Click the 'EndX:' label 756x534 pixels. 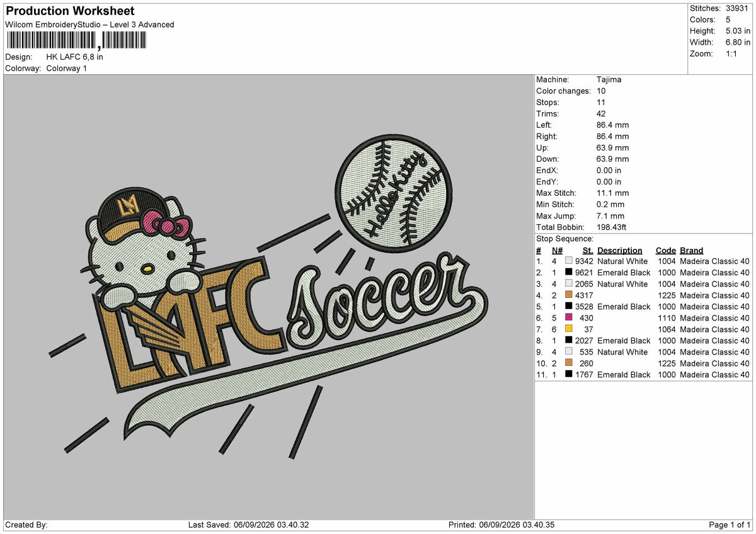[547, 171]
